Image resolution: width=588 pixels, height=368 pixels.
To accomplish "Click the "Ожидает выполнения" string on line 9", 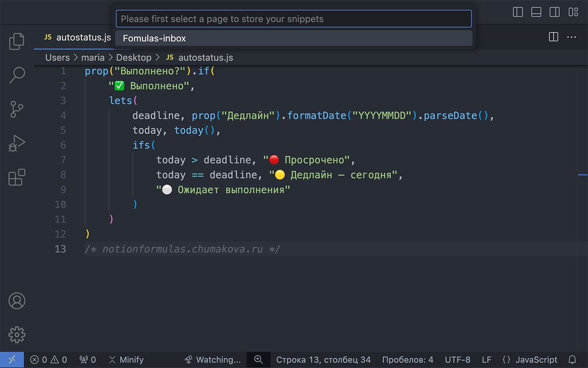I will click(223, 190).
